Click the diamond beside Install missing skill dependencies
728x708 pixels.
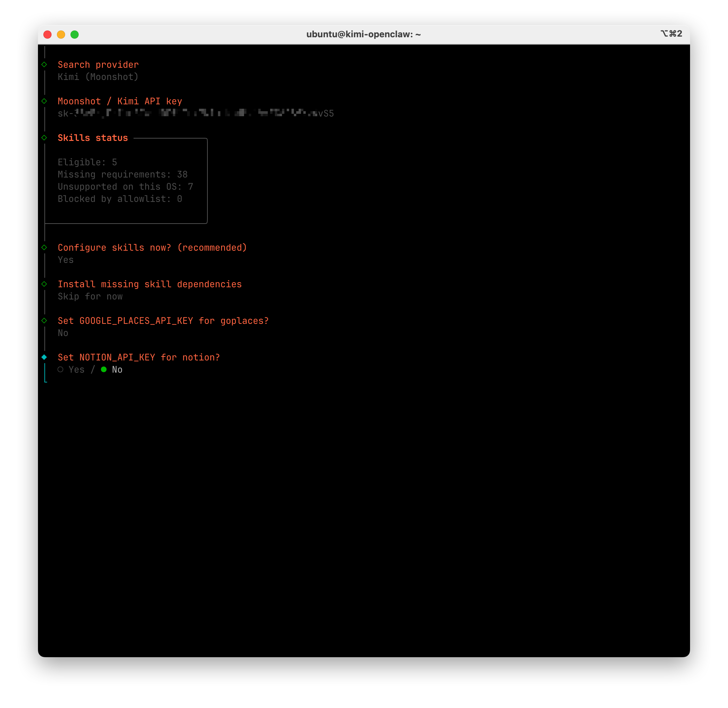(x=44, y=284)
